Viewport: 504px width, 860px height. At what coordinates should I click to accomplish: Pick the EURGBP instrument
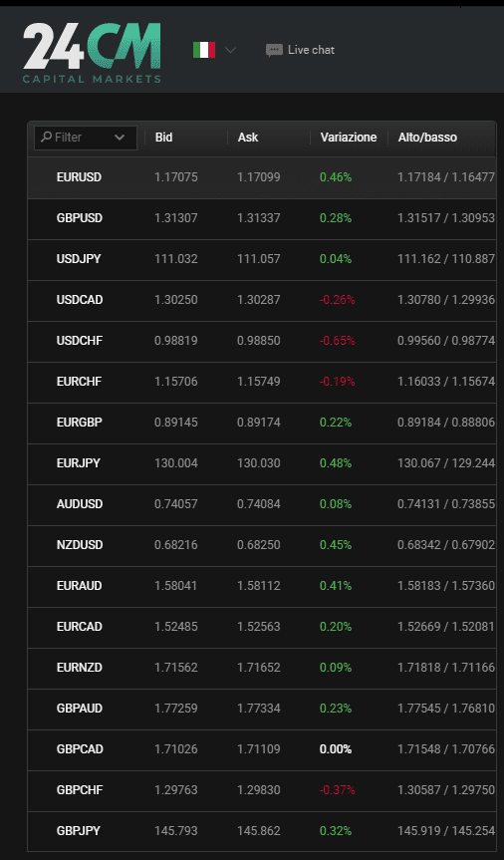pyautogui.click(x=80, y=423)
